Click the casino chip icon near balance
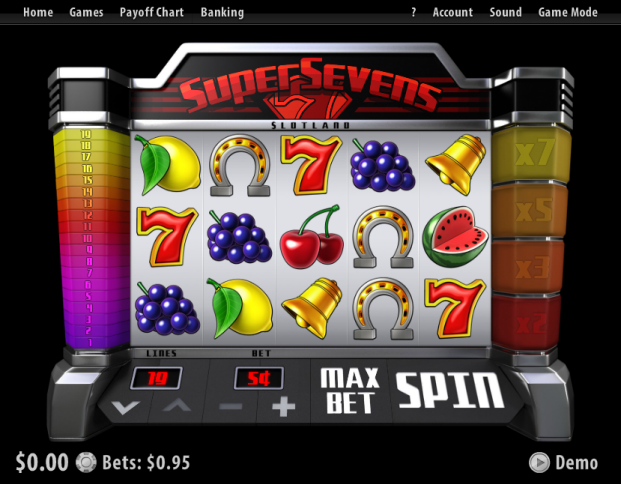Viewport: 621px width, 484px height. pyautogui.click(x=86, y=462)
